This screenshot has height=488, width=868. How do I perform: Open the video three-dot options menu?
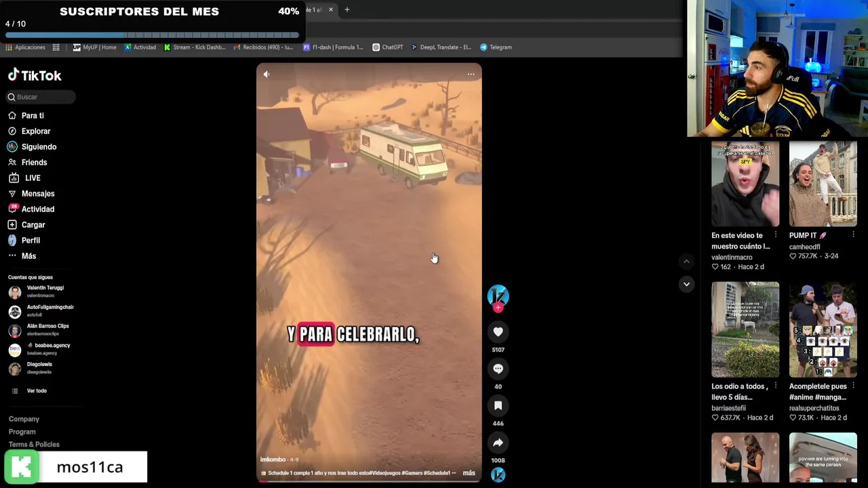pyautogui.click(x=471, y=75)
